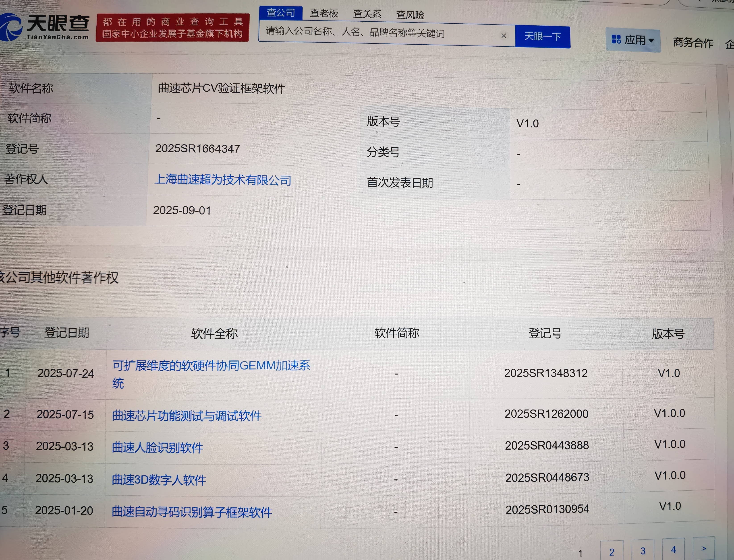Select date cell 2025-01-20

pyautogui.click(x=64, y=510)
